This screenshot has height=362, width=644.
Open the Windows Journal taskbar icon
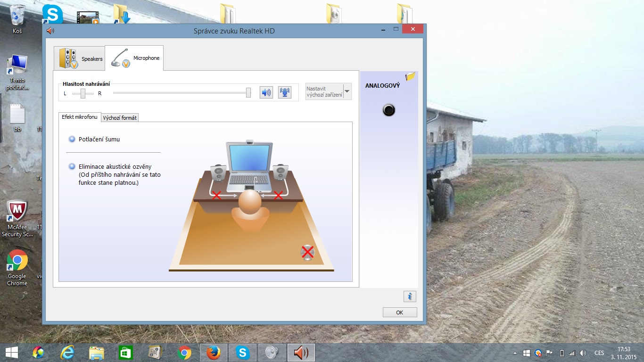pos(155,353)
